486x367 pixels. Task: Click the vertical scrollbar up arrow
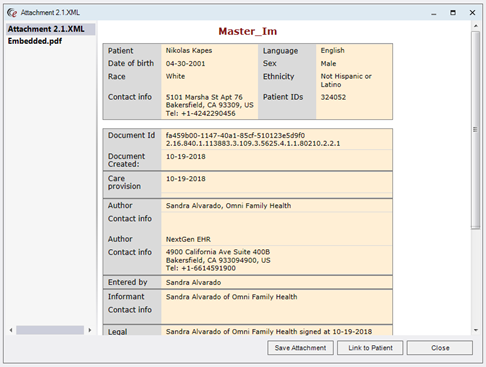[476, 26]
